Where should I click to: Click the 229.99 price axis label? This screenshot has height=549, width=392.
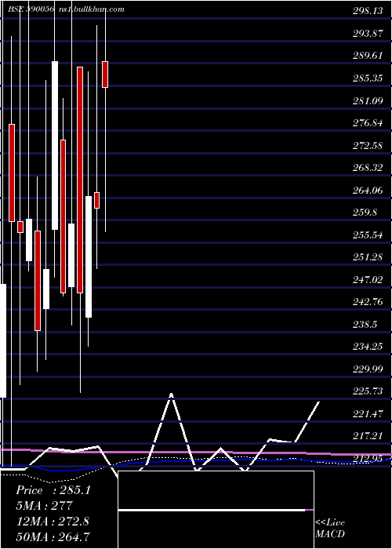coord(368,369)
